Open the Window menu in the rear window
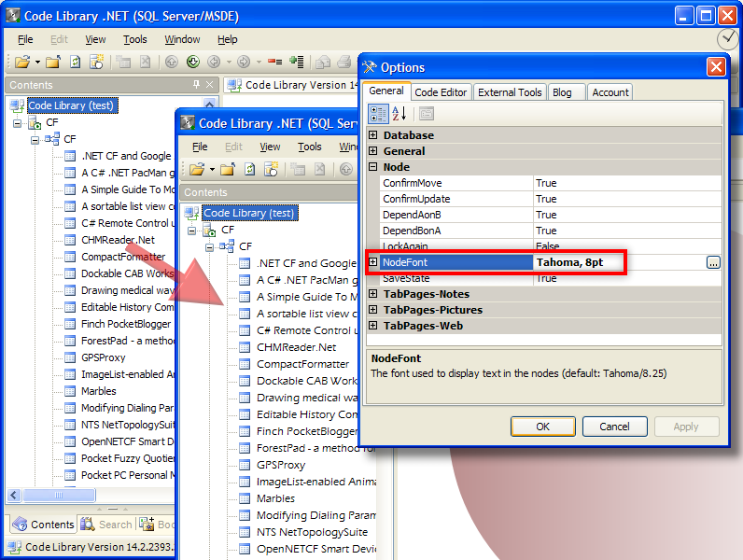743x560 pixels. 182,39
